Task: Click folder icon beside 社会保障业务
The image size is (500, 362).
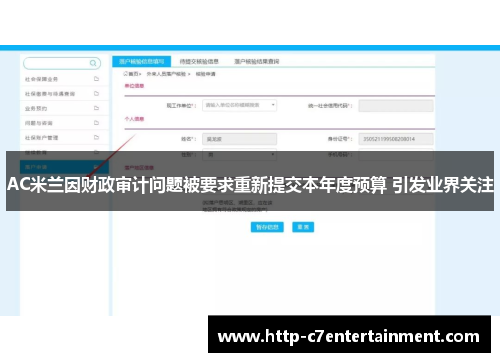Action: pyautogui.click(x=96, y=79)
